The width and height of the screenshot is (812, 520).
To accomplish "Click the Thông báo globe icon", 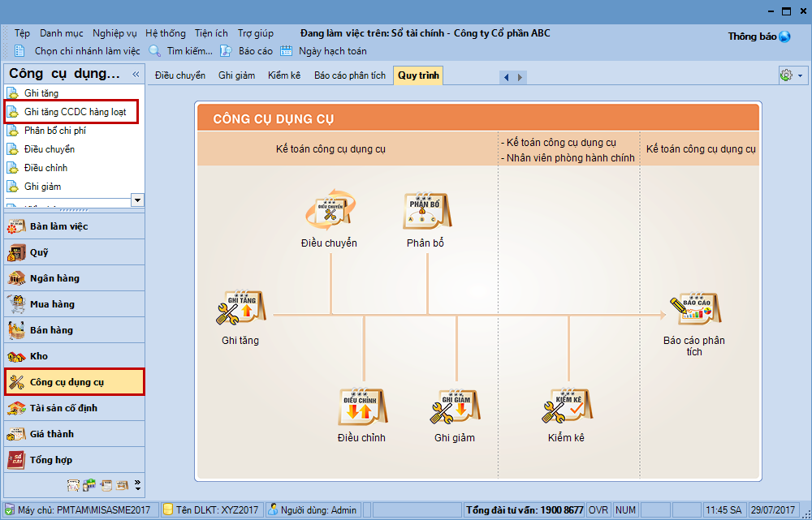I will [784, 37].
